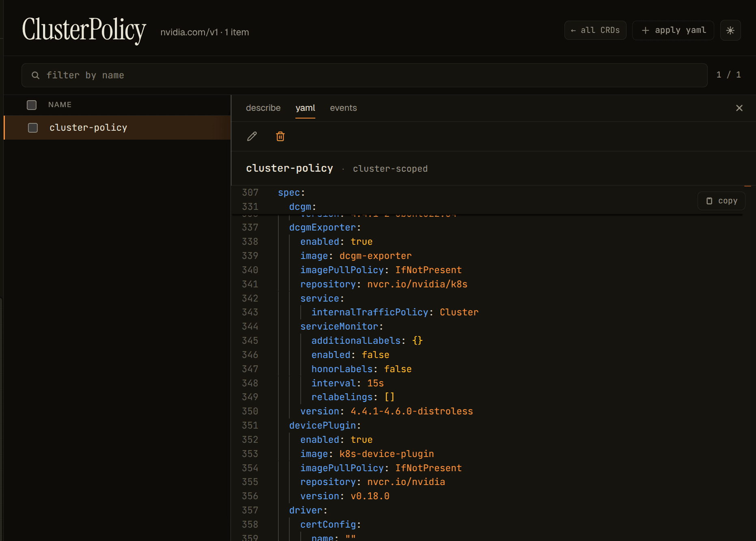The width and height of the screenshot is (756, 541).
Task: Click honorLabels: false line
Action: [x=362, y=369]
